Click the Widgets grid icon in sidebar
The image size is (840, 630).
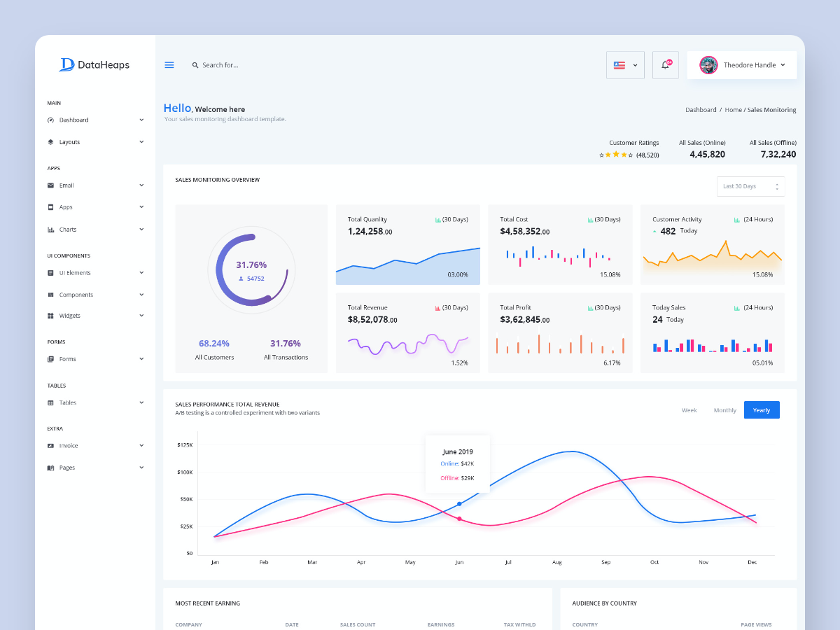pos(50,316)
